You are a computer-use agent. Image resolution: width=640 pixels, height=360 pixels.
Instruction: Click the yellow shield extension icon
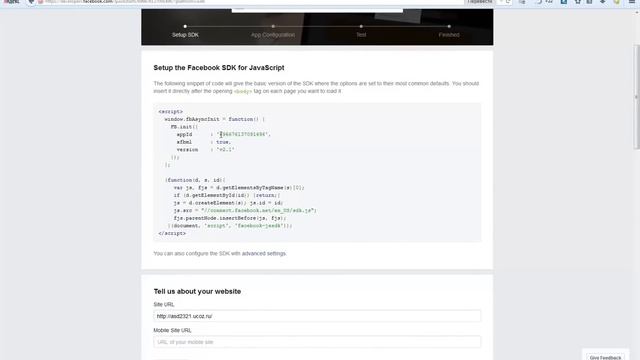coord(616,2)
